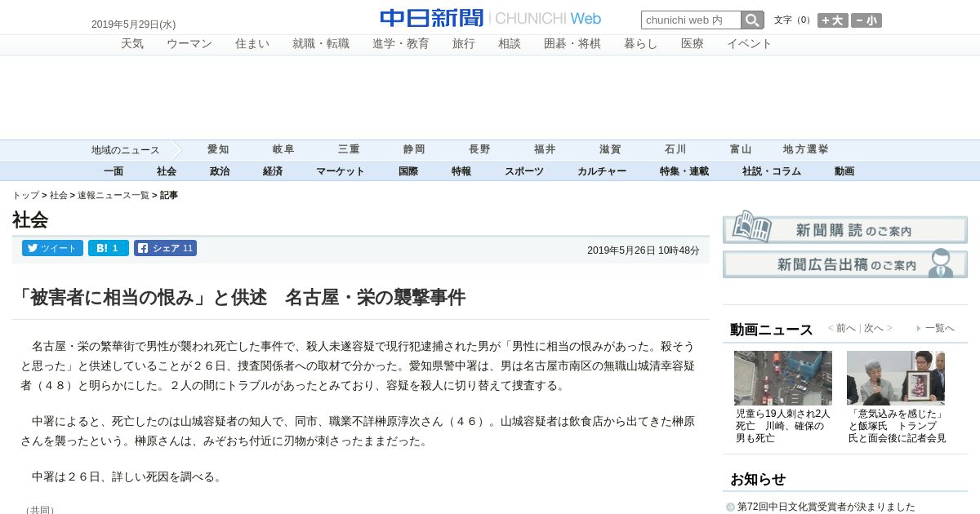Click the トップ breadcrumb link
The image size is (980, 514).
pyautogui.click(x=25, y=196)
